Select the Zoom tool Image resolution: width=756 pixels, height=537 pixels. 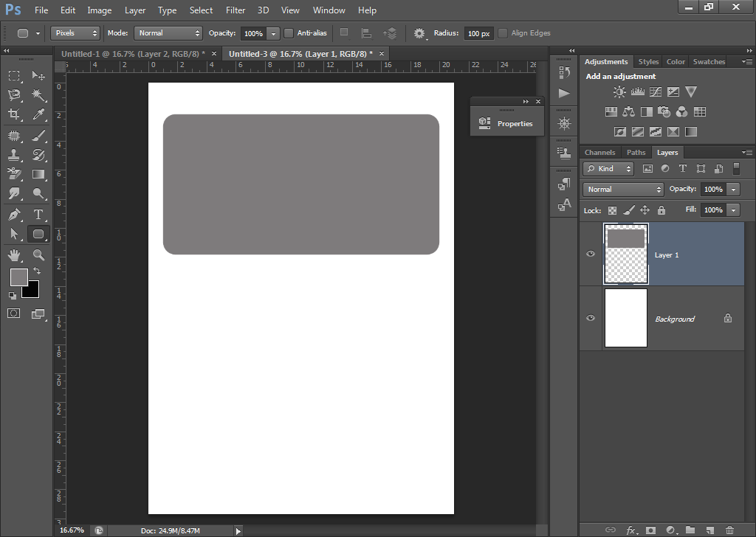click(38, 254)
